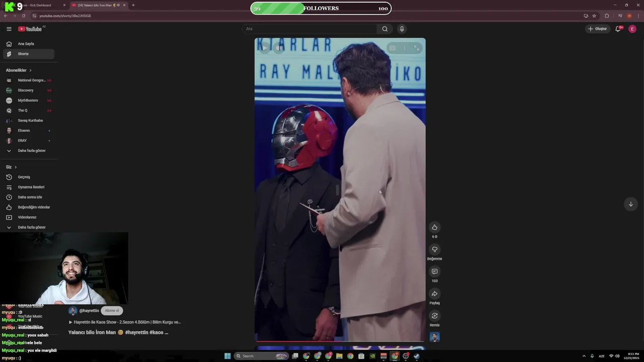Toggle captions on the short player
644x362 pixels.
click(x=392, y=48)
